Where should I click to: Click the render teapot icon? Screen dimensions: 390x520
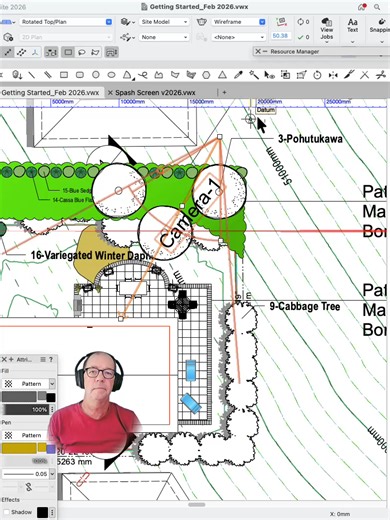click(x=201, y=22)
